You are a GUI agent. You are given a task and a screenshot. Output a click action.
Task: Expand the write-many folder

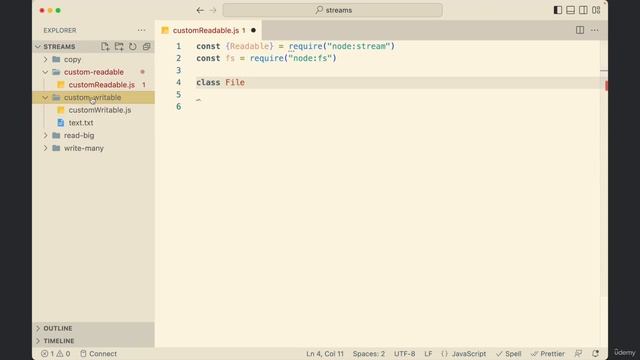(x=45, y=148)
